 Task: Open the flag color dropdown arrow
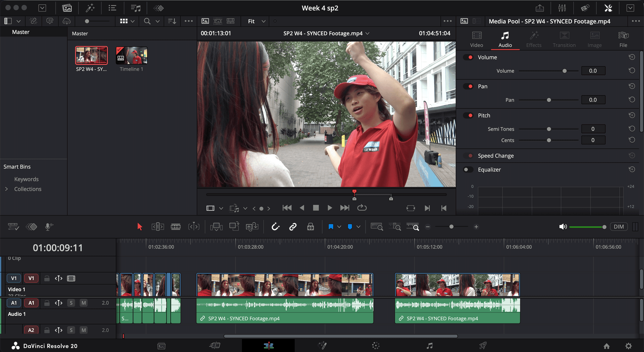(339, 227)
